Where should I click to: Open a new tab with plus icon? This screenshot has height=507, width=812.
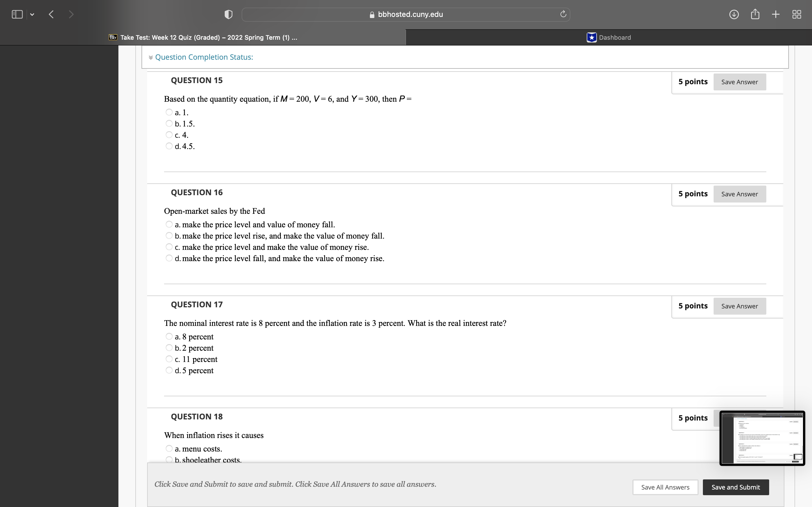[x=776, y=14]
